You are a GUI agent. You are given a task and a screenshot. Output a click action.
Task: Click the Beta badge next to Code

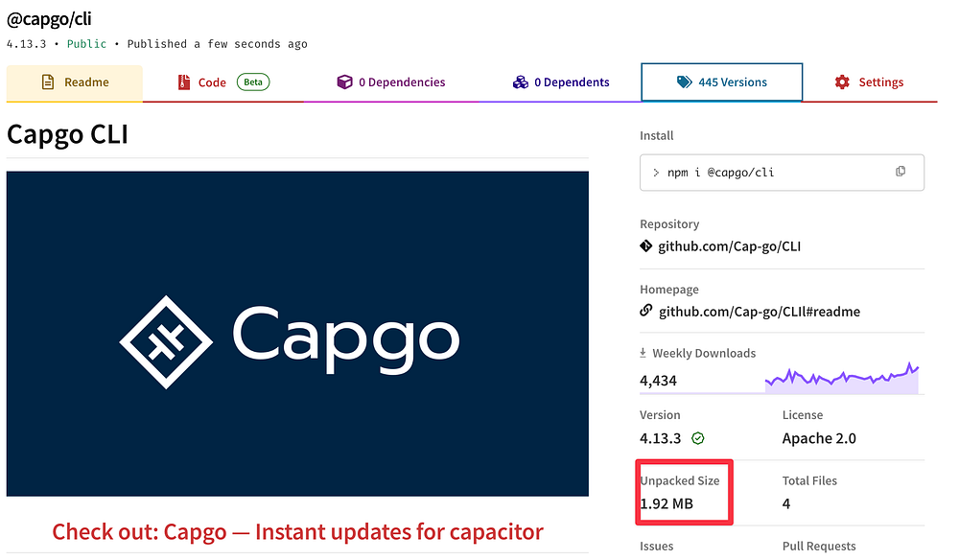[253, 82]
